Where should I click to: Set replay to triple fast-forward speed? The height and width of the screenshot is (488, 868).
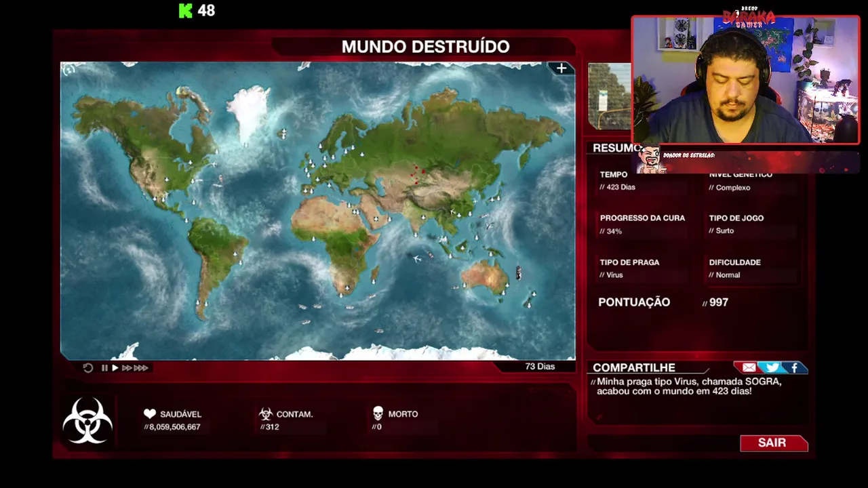point(140,368)
